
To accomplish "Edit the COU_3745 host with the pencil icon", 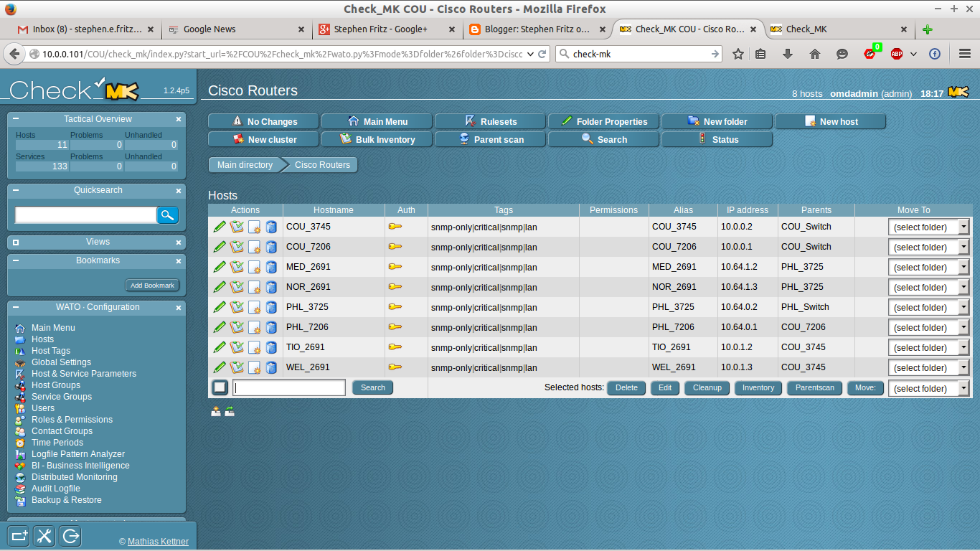I will click(220, 227).
